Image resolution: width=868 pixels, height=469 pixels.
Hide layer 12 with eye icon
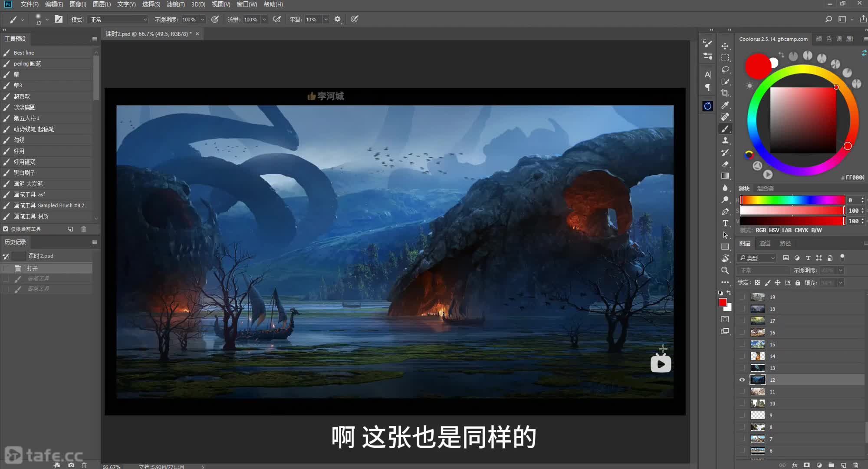point(742,380)
